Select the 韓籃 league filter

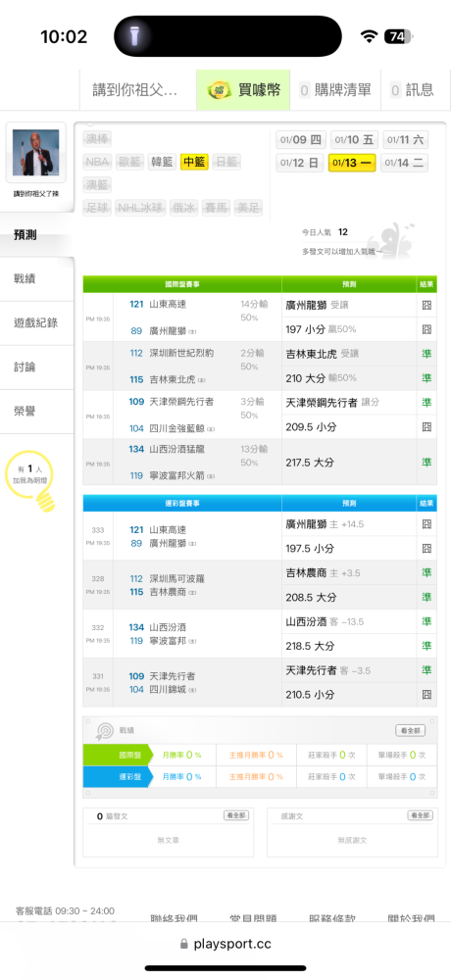pos(162,162)
